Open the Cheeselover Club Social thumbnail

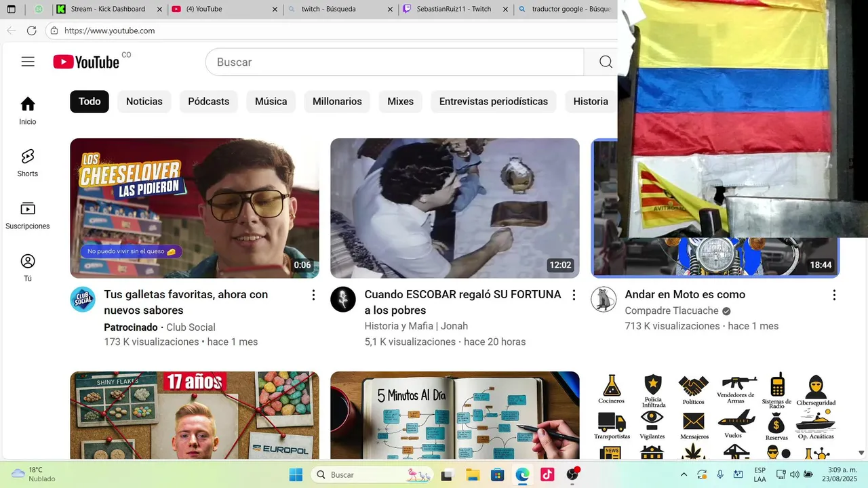point(195,208)
